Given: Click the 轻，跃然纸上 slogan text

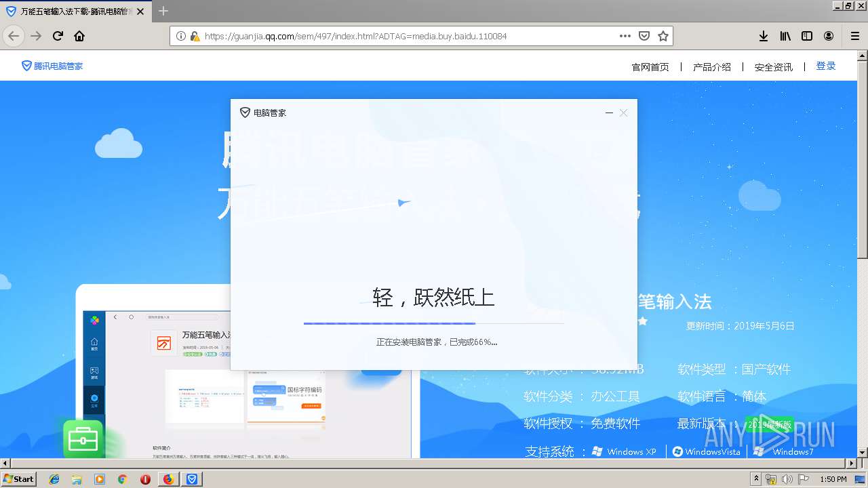Looking at the screenshot, I should 434,297.
